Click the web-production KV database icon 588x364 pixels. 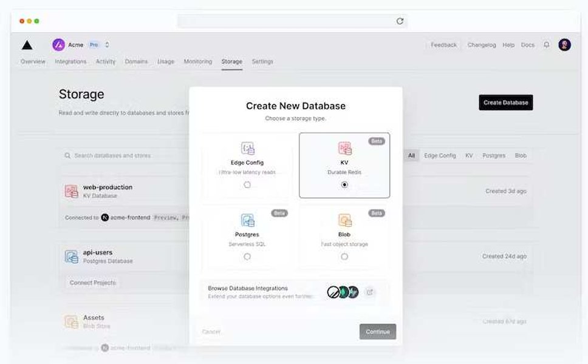coord(70,190)
